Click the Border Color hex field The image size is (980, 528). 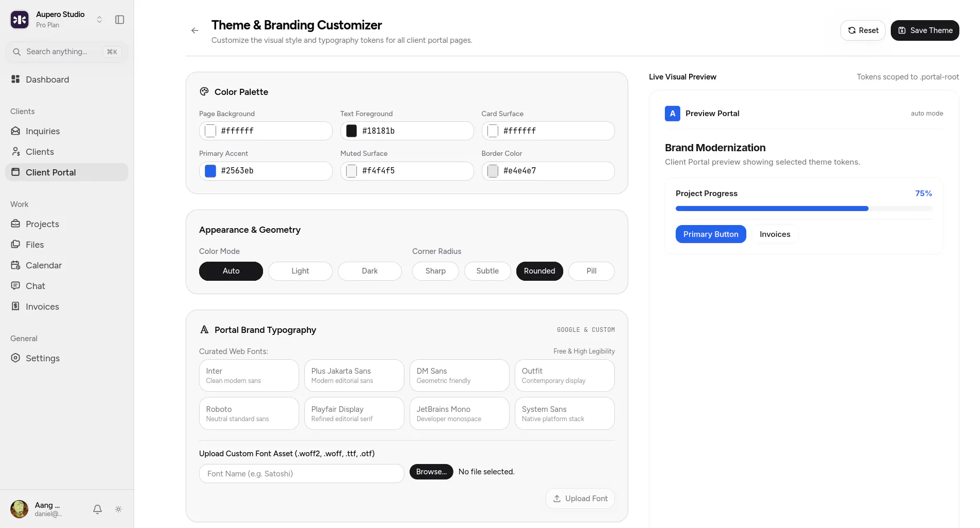click(548, 171)
